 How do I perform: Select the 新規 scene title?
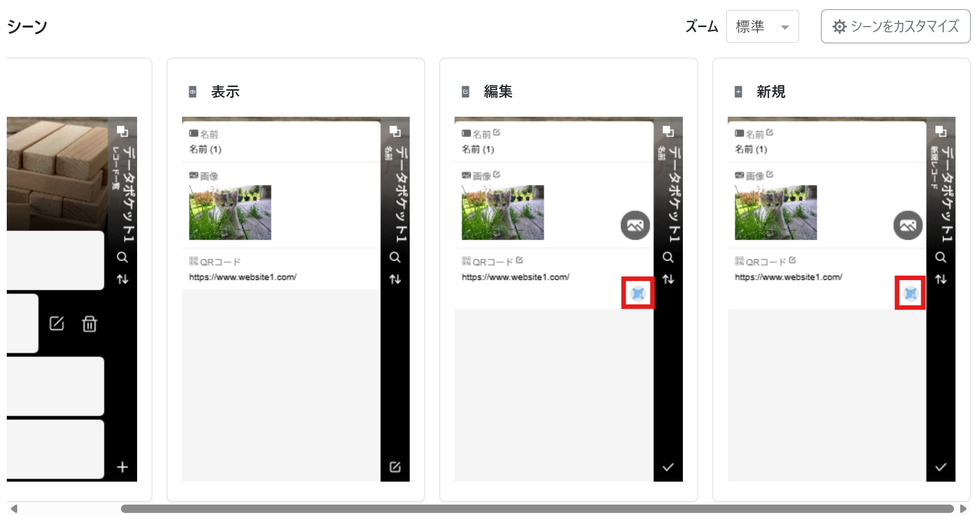pos(770,92)
